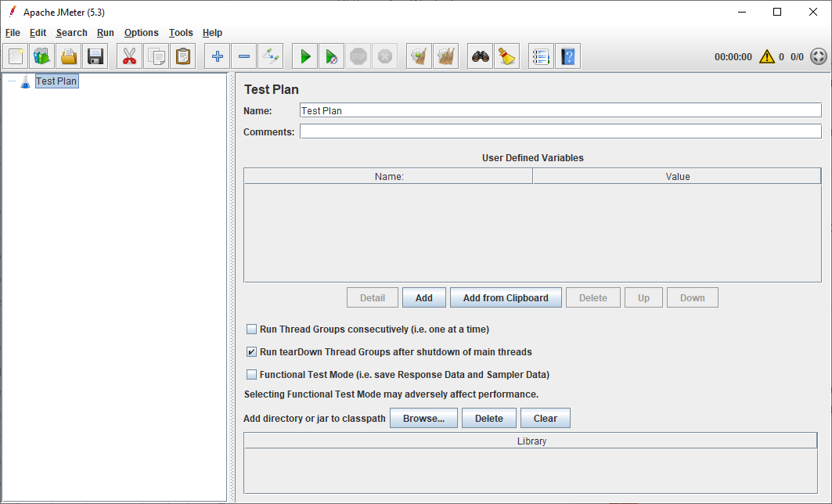Image resolution: width=832 pixels, height=504 pixels.
Task: Click the Clear All double-broom icon
Action: coord(446,56)
